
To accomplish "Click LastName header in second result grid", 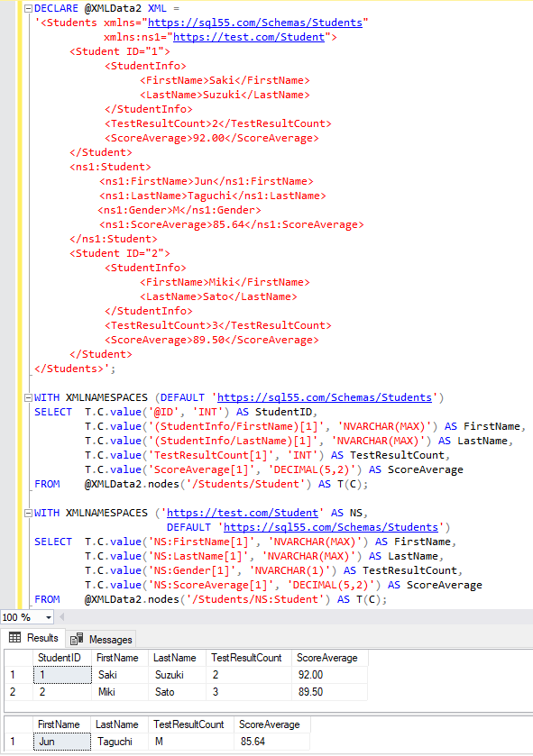I will point(120,724).
